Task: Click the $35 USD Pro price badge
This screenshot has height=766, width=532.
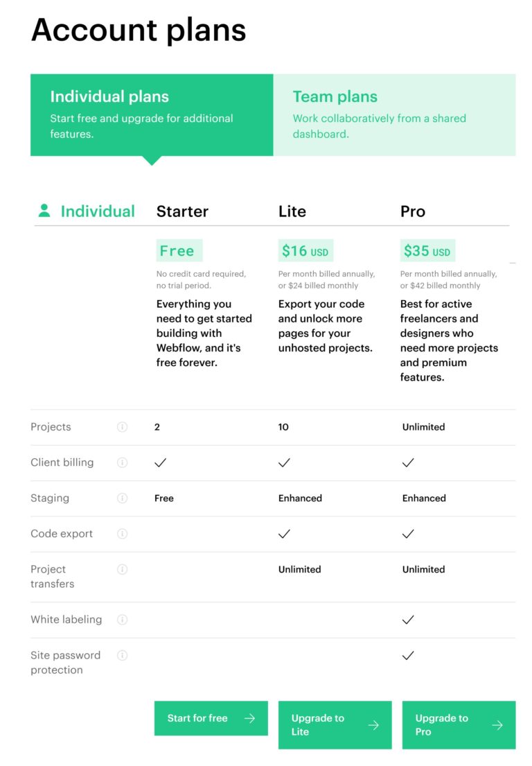Action: tap(427, 251)
